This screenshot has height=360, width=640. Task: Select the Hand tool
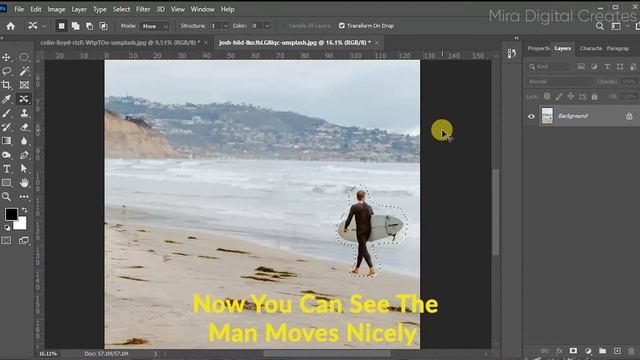24,182
